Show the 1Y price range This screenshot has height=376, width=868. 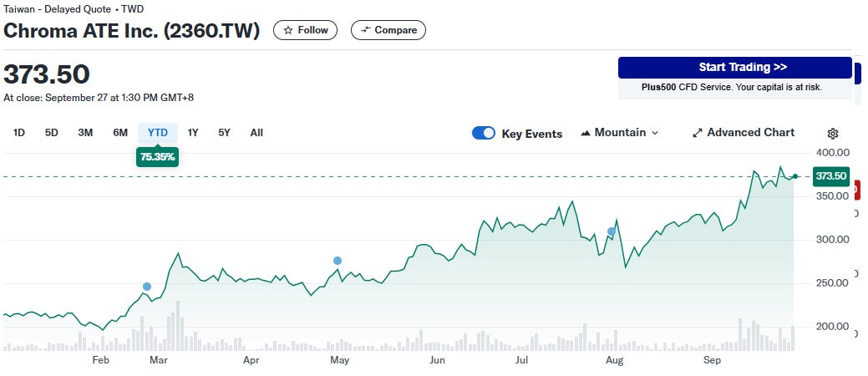[193, 133]
